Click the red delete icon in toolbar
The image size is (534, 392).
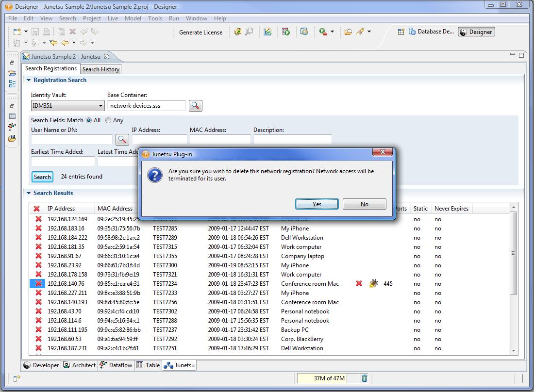(x=72, y=32)
